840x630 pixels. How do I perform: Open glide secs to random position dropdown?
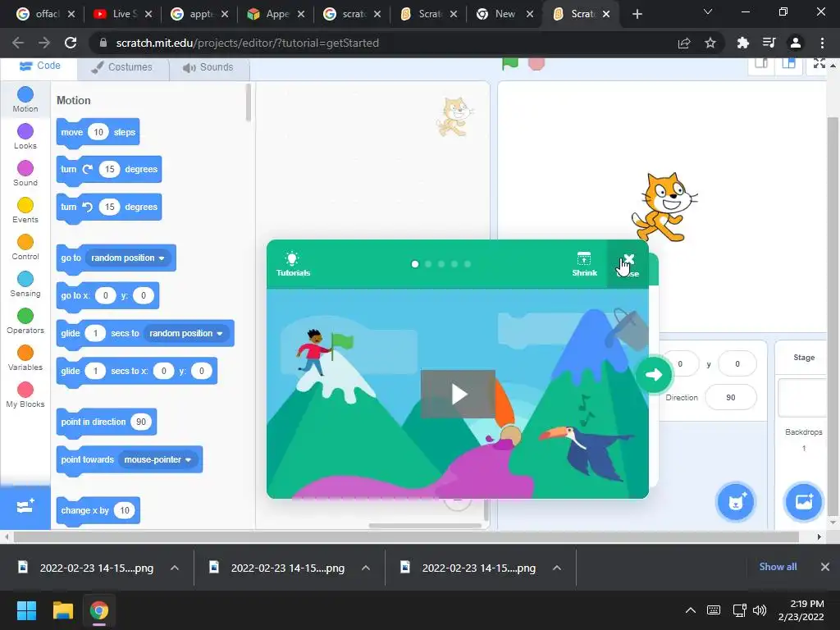click(x=186, y=333)
